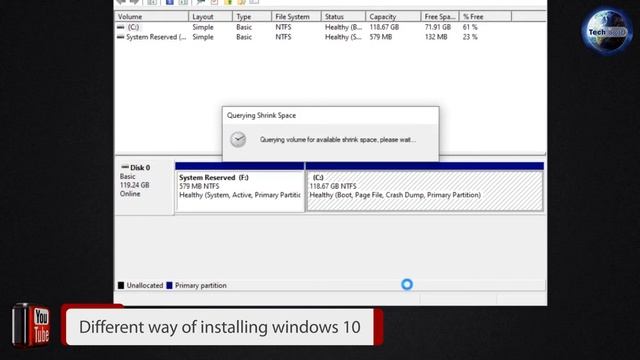Click the NTFS cell in System Reserved row
Screen dimensions: 640x360
(x=283, y=37)
